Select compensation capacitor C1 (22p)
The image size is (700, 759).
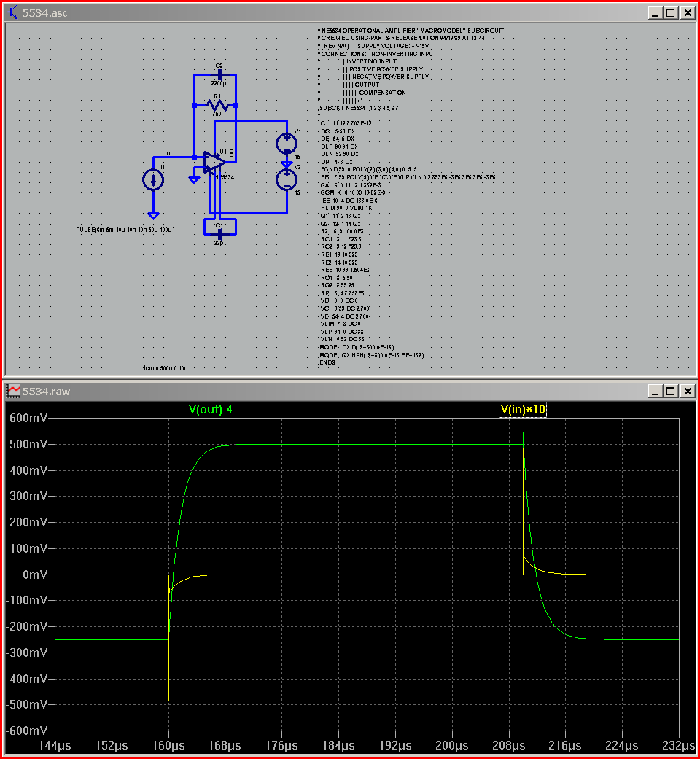[x=219, y=234]
